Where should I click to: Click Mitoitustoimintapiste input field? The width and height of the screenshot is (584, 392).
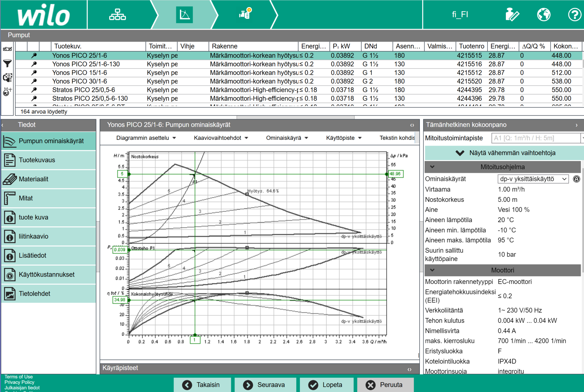[x=536, y=138]
